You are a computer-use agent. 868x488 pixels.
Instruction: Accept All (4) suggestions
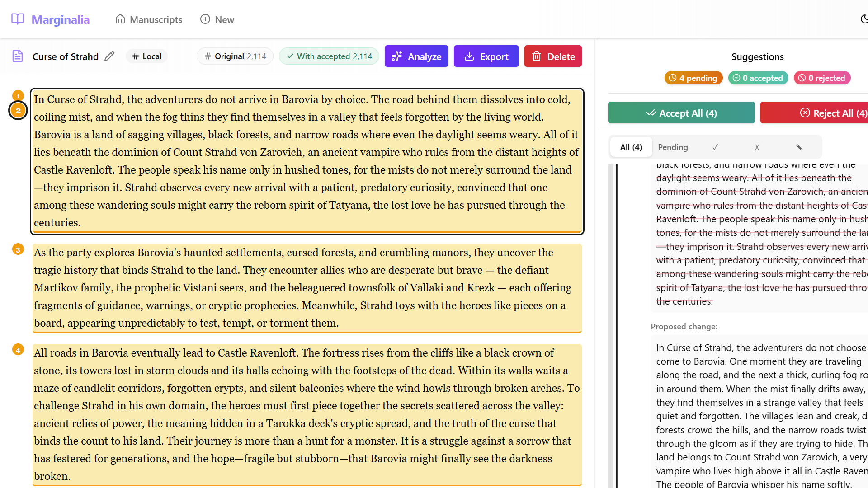tap(681, 113)
